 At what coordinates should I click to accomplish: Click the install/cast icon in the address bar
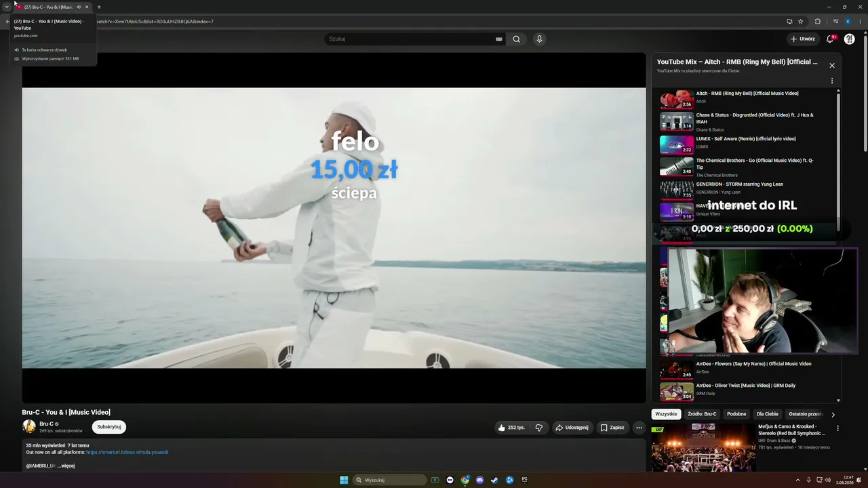[789, 22]
